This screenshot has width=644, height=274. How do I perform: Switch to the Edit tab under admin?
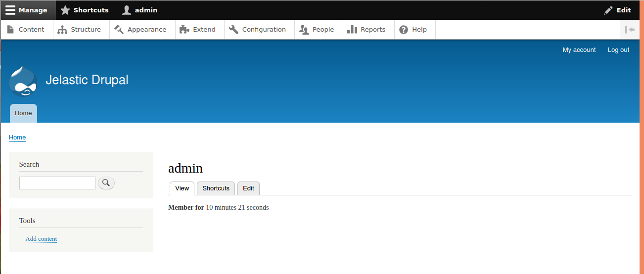(248, 188)
